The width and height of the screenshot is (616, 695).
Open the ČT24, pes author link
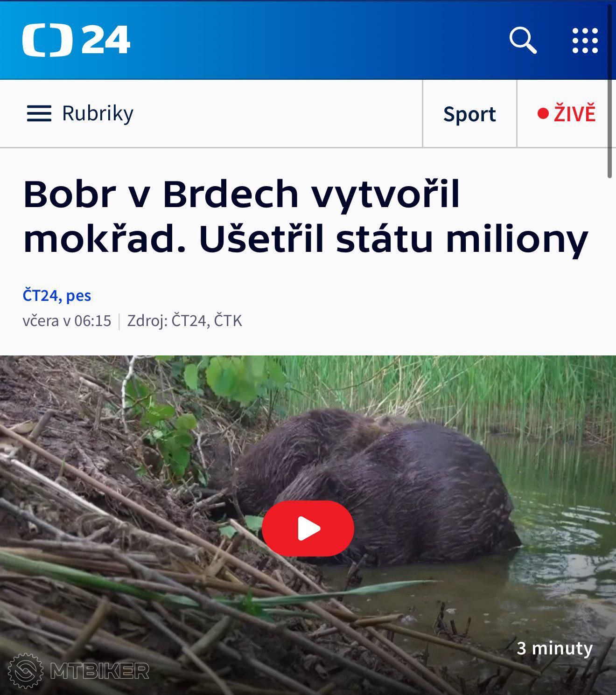57,295
